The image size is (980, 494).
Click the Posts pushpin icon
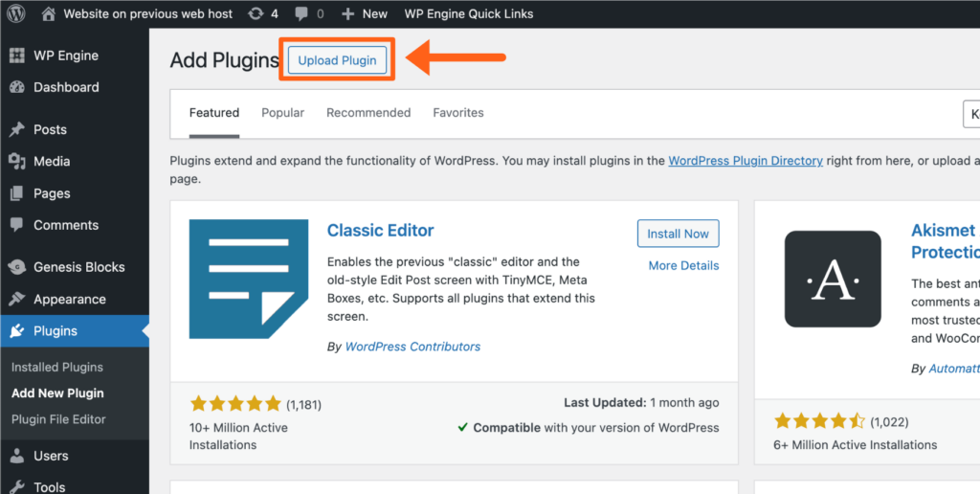point(16,129)
